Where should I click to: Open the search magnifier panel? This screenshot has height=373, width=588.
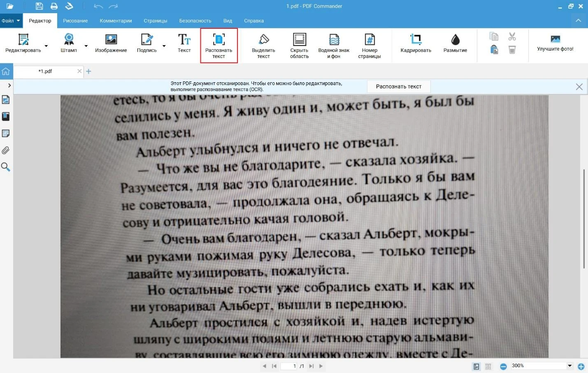(x=6, y=167)
